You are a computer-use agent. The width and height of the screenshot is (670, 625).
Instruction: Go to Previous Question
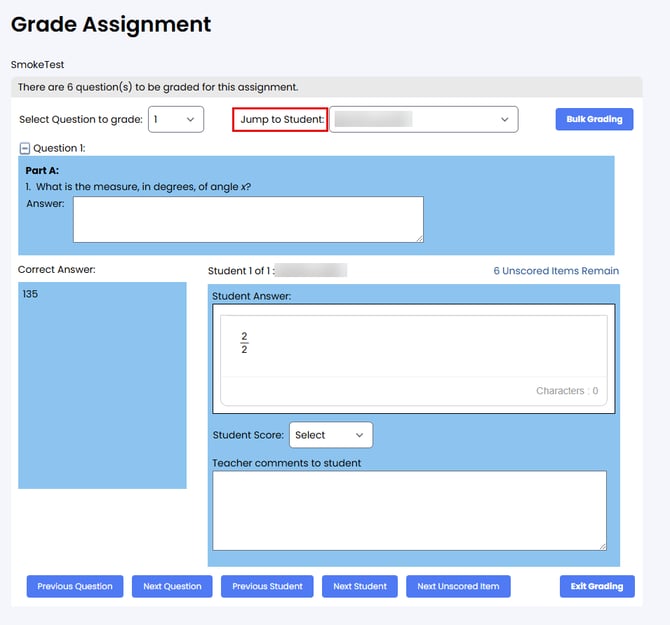pos(75,586)
